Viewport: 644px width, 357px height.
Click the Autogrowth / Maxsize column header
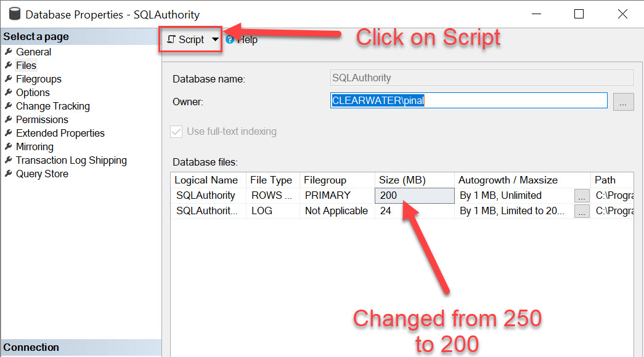523,180
